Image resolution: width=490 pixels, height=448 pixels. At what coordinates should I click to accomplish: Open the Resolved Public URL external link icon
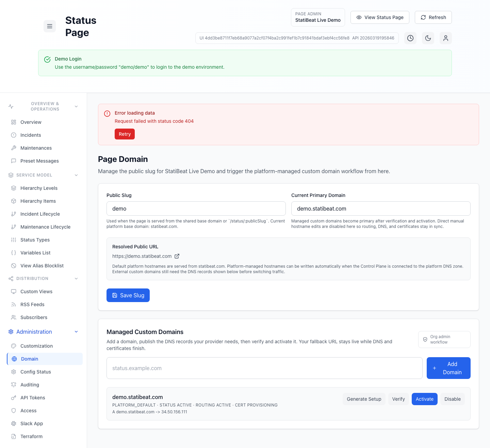point(177,256)
